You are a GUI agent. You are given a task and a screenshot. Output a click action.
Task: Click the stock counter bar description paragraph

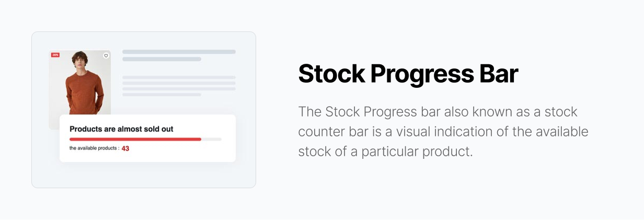[x=443, y=132]
